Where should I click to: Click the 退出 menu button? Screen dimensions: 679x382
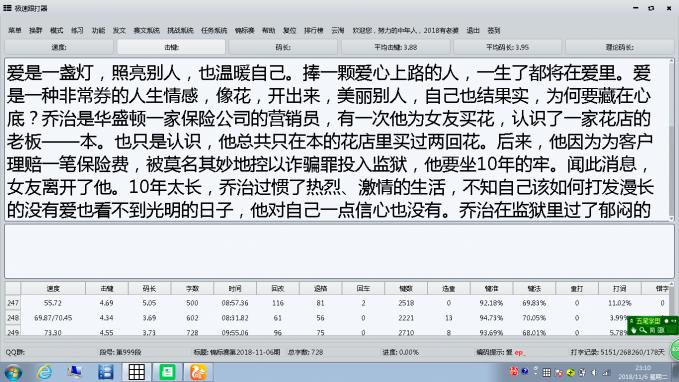(473, 30)
